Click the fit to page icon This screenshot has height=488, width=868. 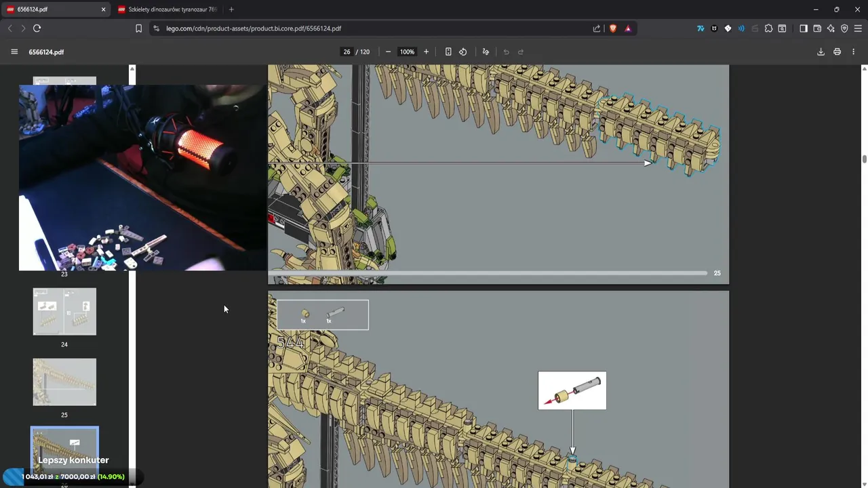(x=448, y=52)
